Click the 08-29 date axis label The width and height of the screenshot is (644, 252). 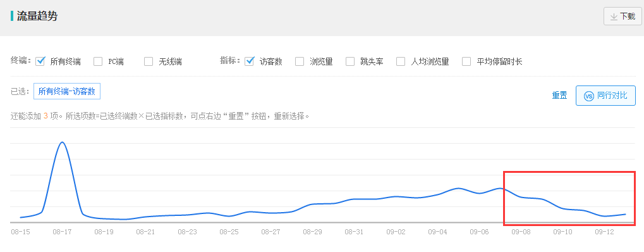click(x=313, y=232)
